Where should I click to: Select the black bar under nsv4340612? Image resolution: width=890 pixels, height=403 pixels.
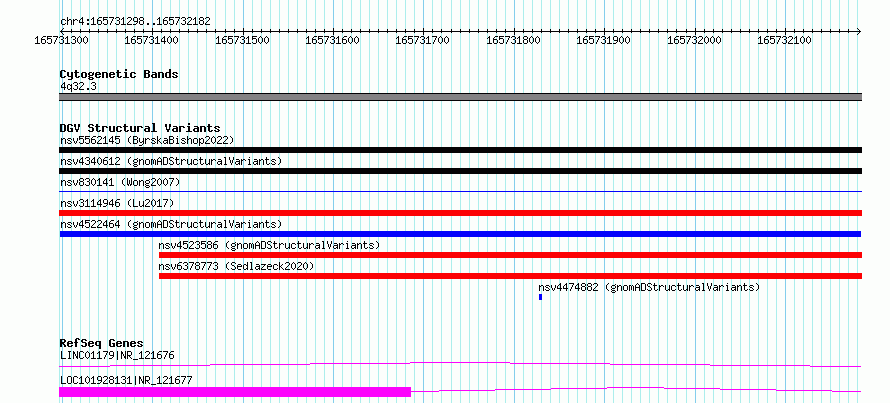point(461,171)
